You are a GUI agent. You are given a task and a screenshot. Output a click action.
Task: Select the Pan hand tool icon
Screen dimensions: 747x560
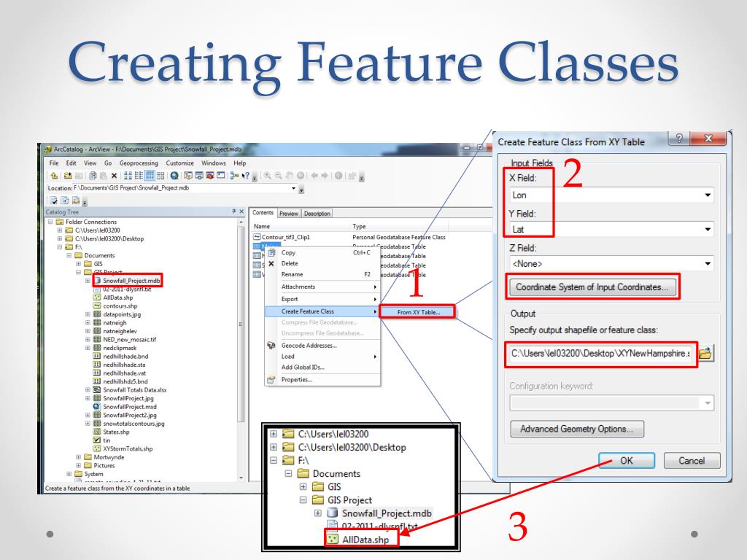289,176
